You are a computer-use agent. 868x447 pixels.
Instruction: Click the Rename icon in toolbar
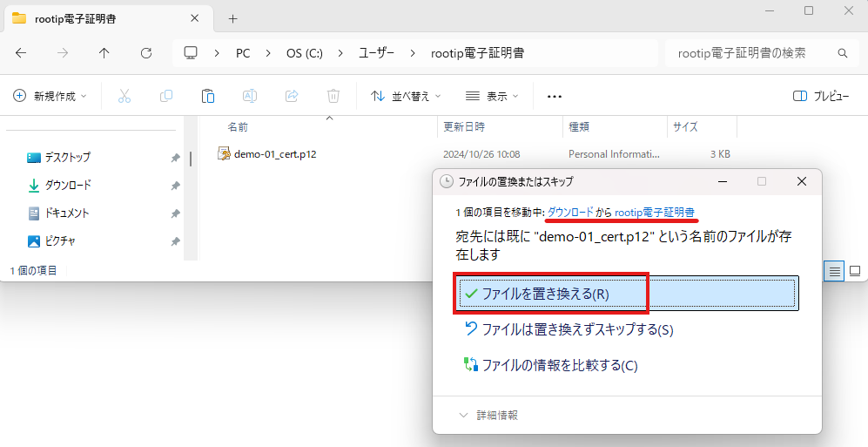coord(250,96)
